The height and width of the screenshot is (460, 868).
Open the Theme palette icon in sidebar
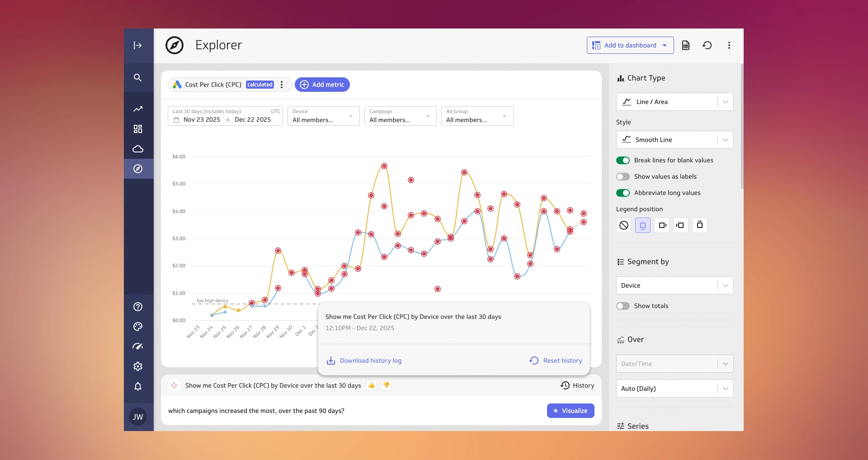[138, 327]
